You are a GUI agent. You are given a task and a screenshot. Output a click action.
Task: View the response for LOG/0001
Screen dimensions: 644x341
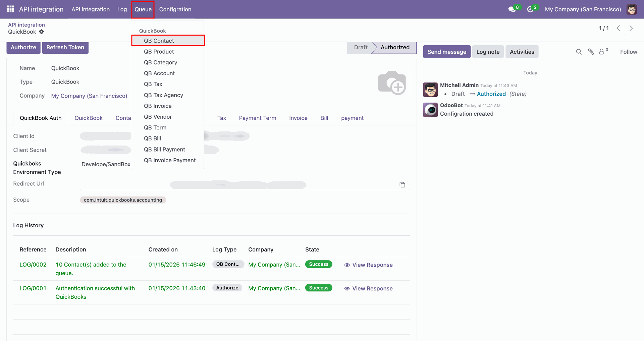368,288
